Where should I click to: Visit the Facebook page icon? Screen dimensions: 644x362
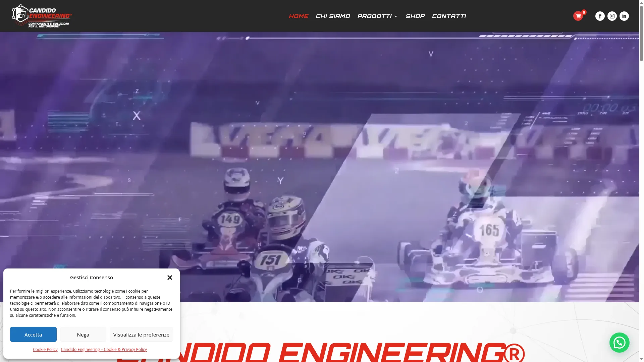pos(600,16)
